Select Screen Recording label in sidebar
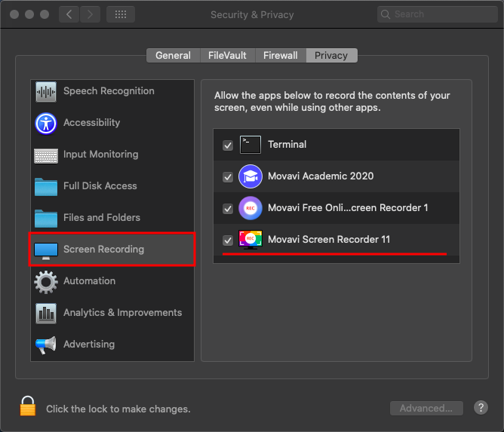 [104, 250]
